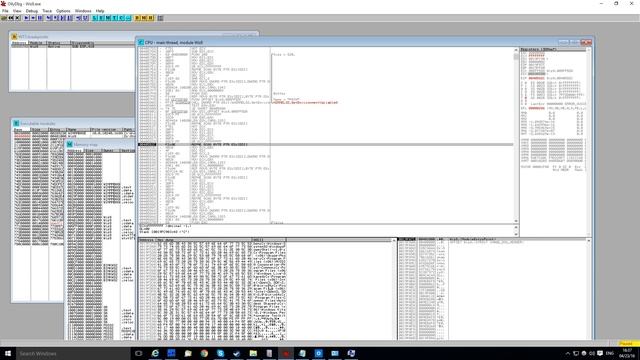Open the View menu
Screen dimensions: 640x360
tap(17, 11)
